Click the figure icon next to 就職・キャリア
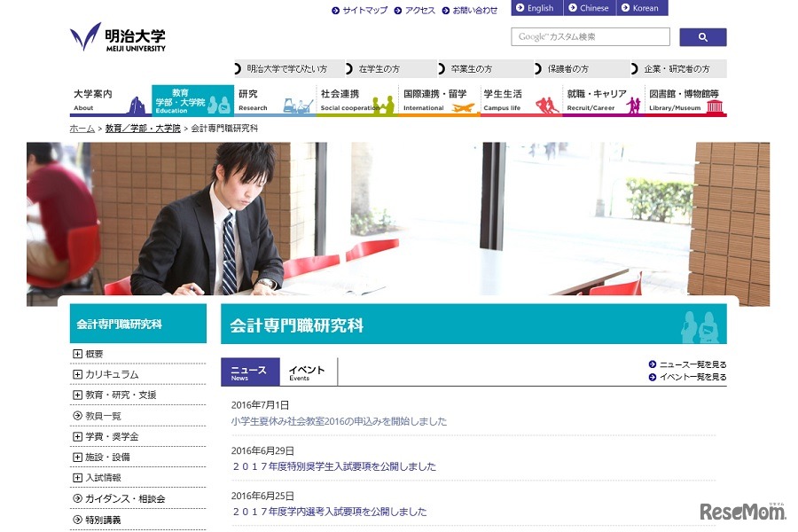Image resolution: width=798 pixels, height=532 pixels. [x=632, y=106]
